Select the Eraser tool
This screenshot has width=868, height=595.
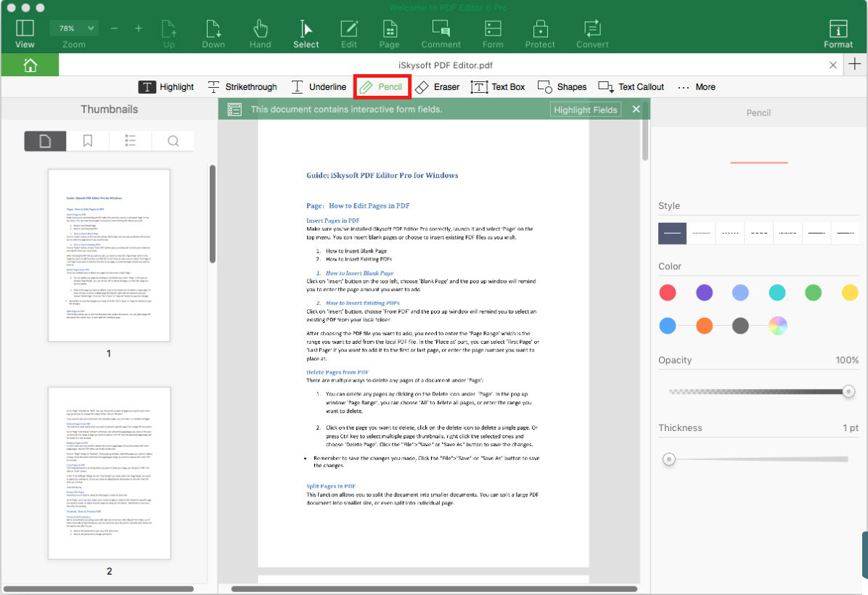[x=438, y=86]
